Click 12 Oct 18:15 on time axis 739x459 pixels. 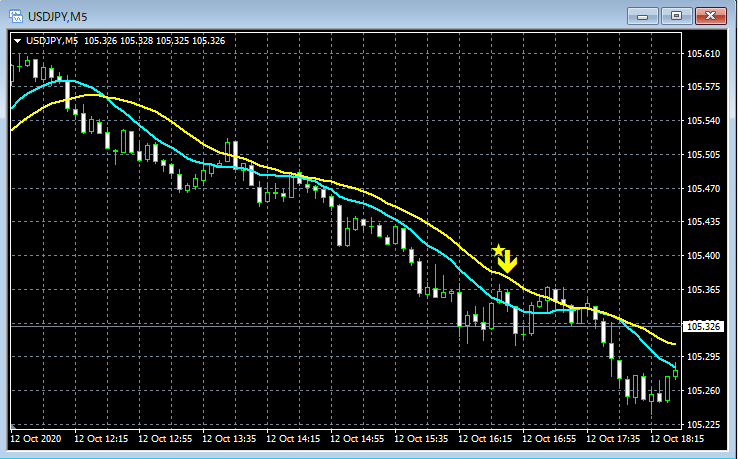click(x=677, y=439)
